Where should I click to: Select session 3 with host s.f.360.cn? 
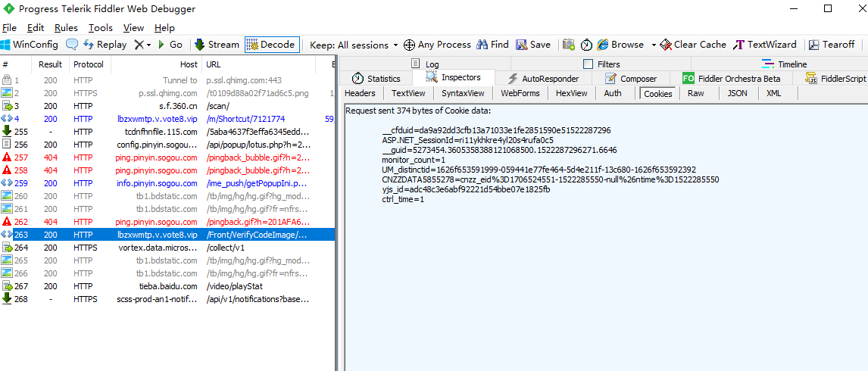(167, 106)
